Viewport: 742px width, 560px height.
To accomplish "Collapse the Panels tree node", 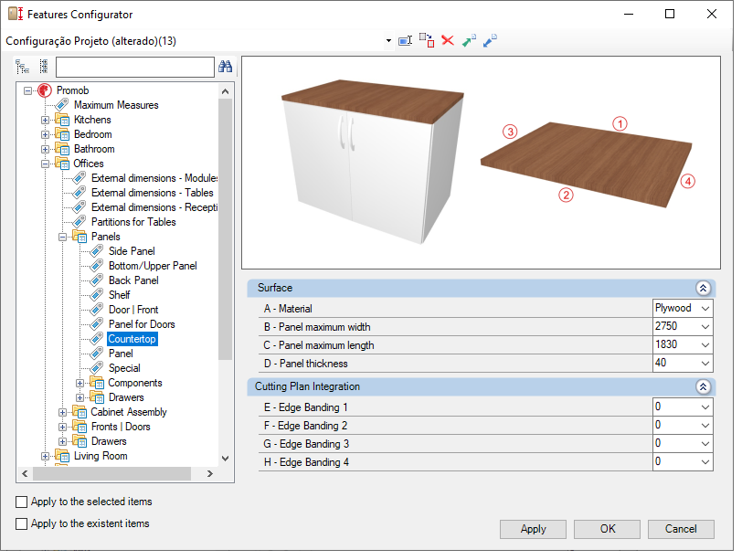I will pyautogui.click(x=62, y=237).
